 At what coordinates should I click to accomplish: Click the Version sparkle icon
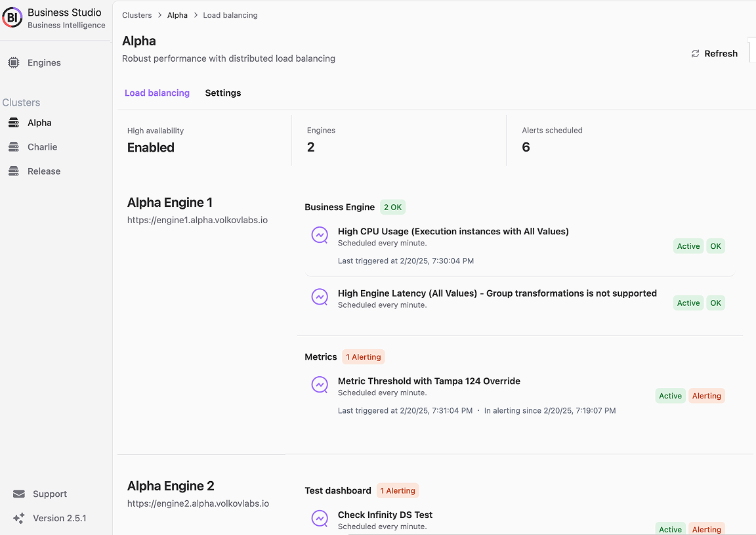(19, 518)
